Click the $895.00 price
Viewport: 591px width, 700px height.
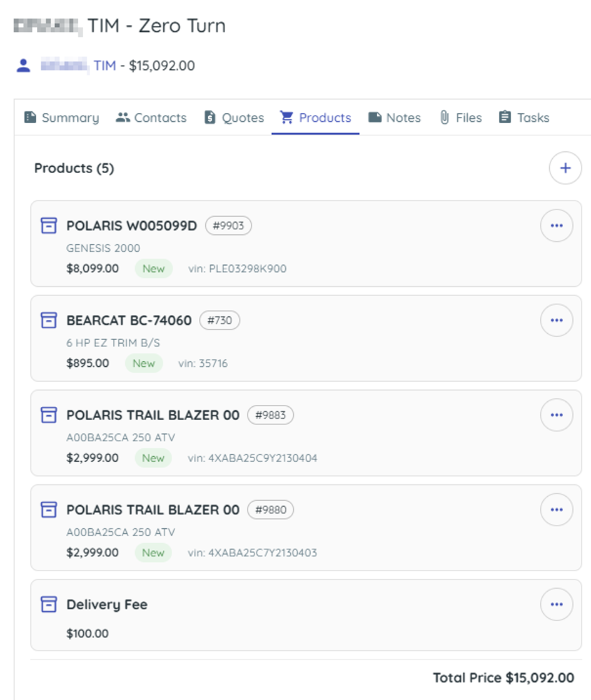coord(88,363)
